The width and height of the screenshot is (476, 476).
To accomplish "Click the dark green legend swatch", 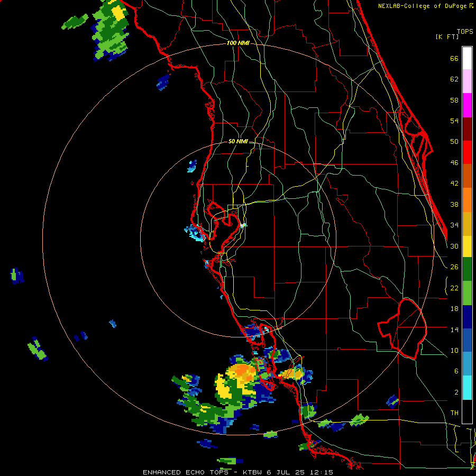I will pyautogui.click(x=467, y=269).
